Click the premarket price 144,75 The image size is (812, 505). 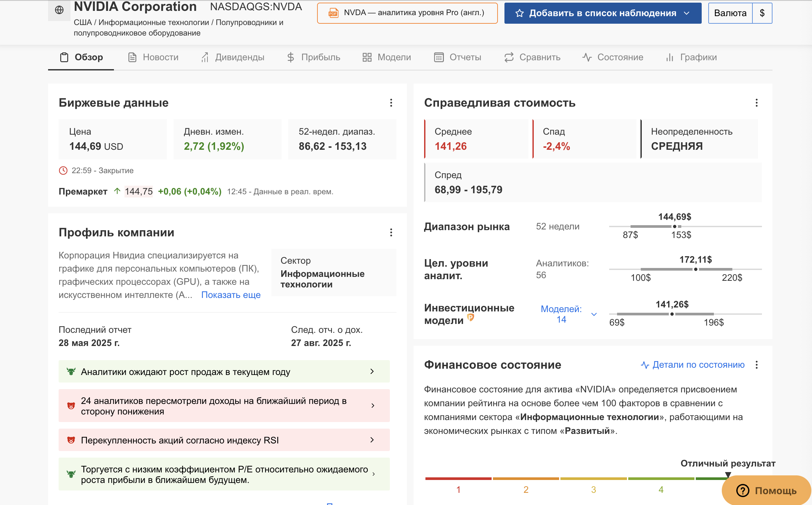tap(139, 191)
